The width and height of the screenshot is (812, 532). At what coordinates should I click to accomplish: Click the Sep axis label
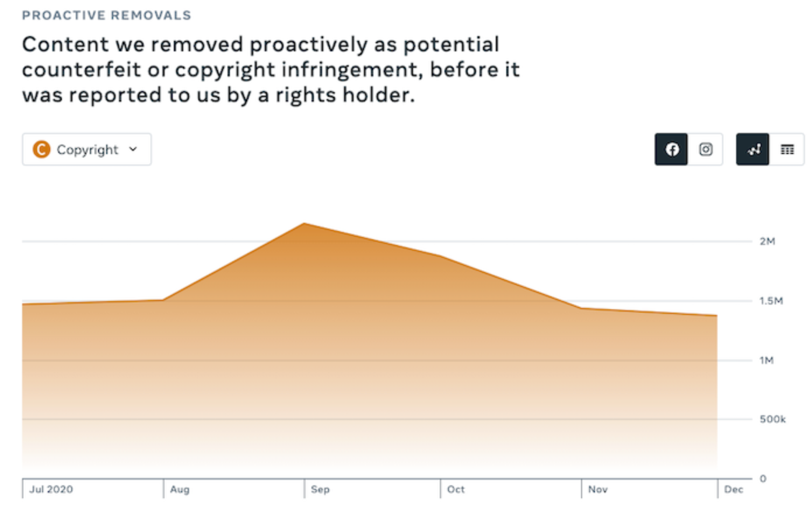pyautogui.click(x=320, y=489)
